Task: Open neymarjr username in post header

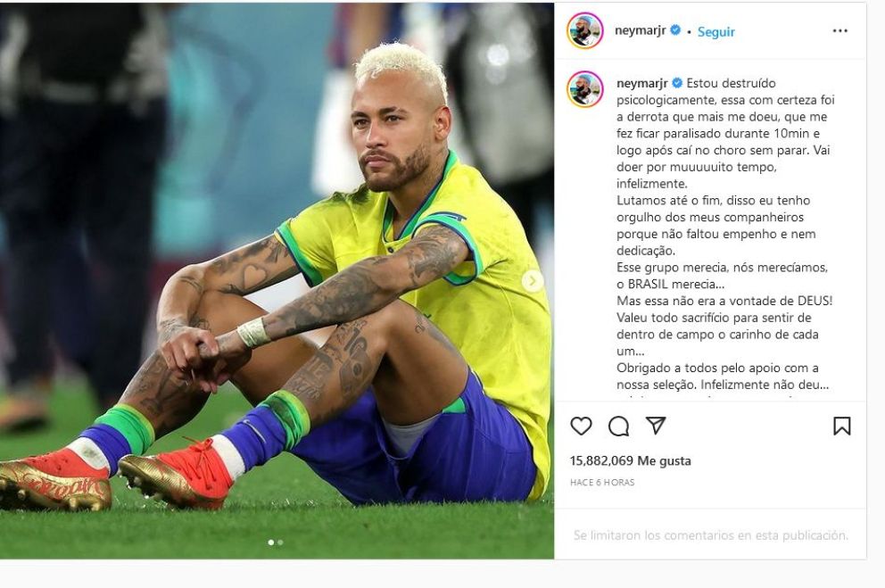Action: coord(640,30)
